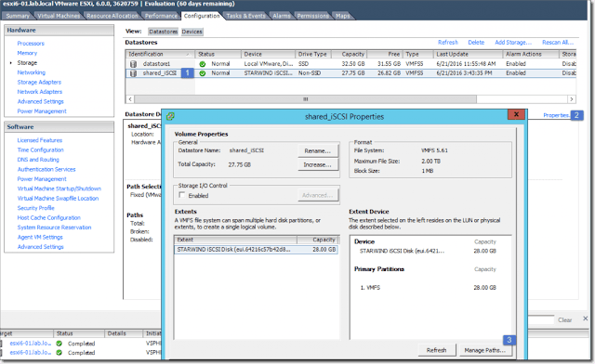Click the green Normal status icon for datastore1
This screenshot has width=595, height=364.
(x=203, y=64)
